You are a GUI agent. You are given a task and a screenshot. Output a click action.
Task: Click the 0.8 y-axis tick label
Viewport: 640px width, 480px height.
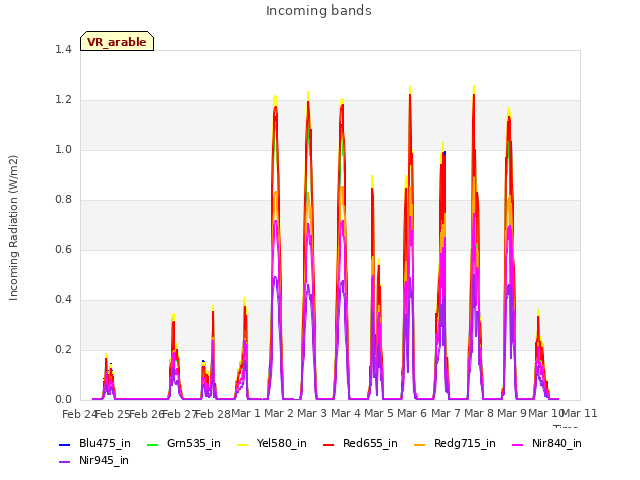click(63, 200)
